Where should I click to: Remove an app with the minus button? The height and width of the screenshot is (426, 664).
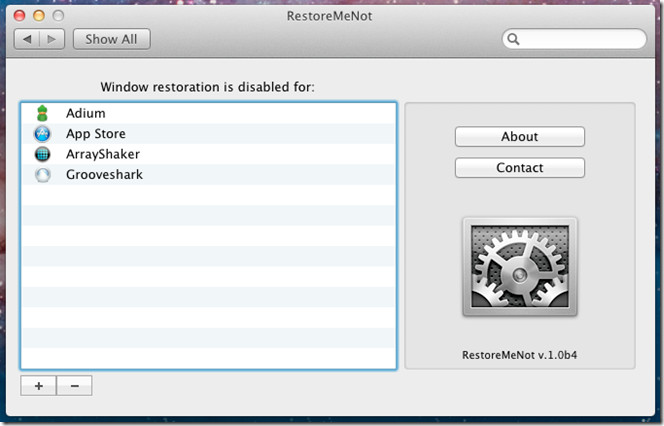coord(75,386)
